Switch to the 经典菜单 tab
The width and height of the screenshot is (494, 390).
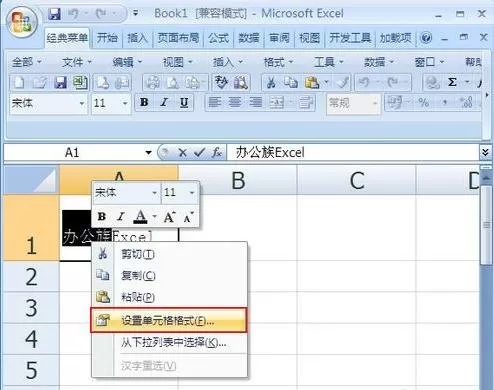click(68, 38)
